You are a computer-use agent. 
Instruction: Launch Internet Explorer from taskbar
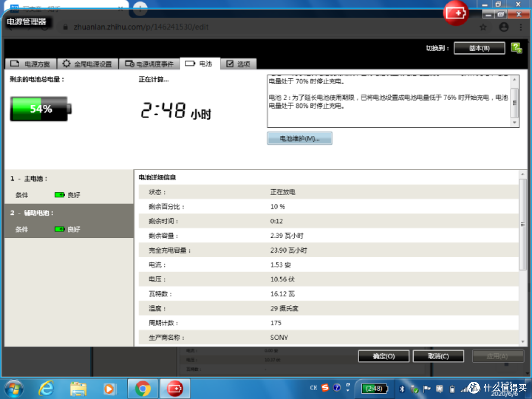pyautogui.click(x=46, y=389)
